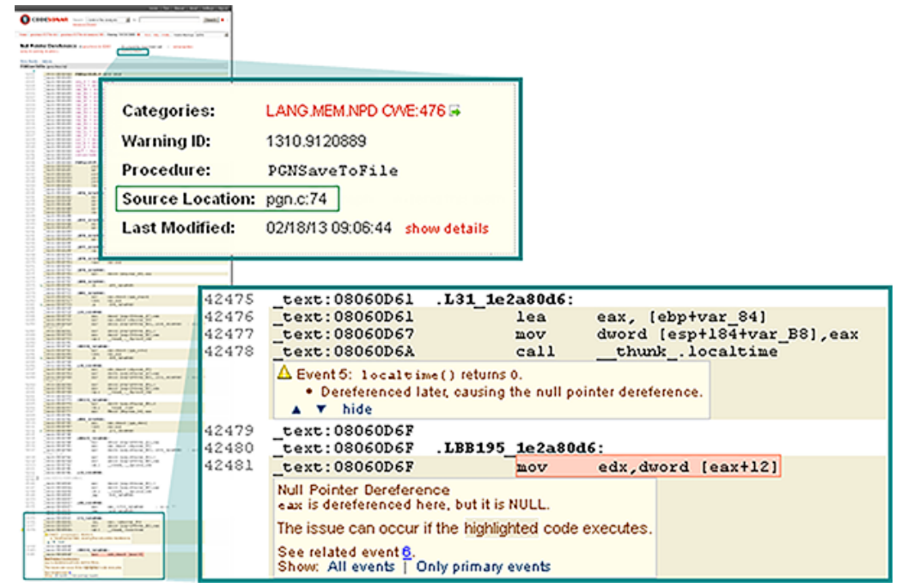Click the down arrow under Event 5

pos(321,409)
